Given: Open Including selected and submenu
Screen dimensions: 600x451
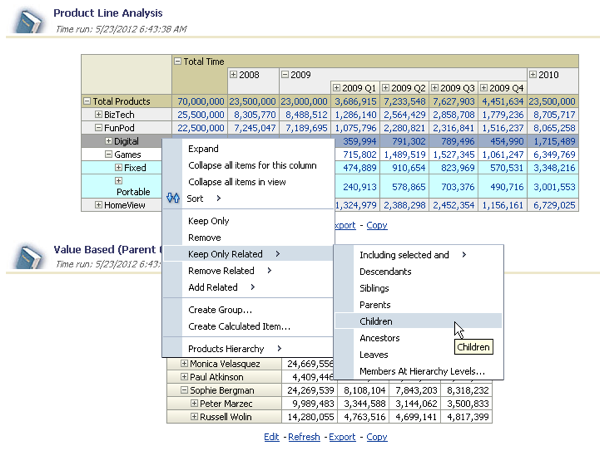Looking at the screenshot, I should (418, 255).
